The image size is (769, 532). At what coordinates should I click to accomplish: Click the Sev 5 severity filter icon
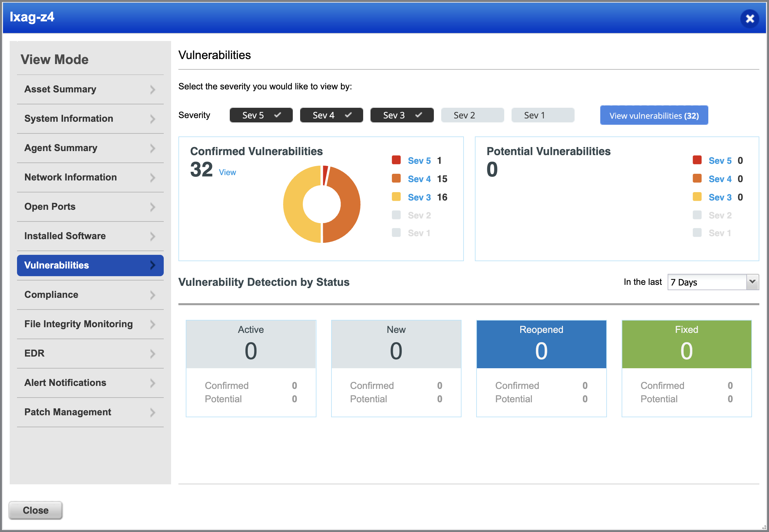coord(261,115)
